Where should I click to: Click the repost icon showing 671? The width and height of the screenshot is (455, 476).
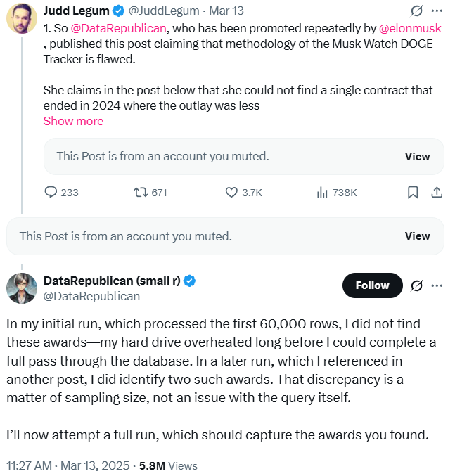141,192
